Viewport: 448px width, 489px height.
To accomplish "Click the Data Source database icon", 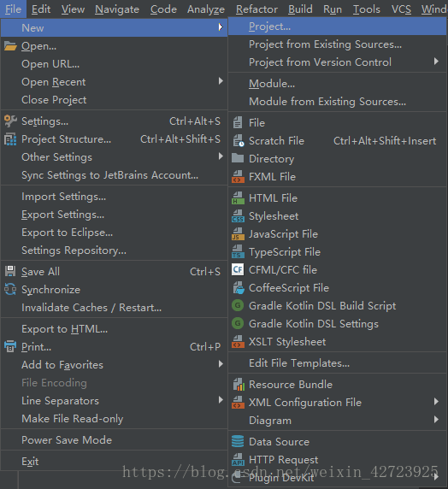I will pos(238,442).
